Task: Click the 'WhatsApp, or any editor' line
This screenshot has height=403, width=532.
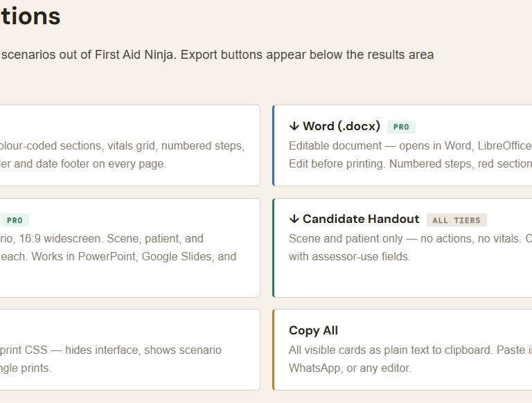Action: tap(350, 368)
